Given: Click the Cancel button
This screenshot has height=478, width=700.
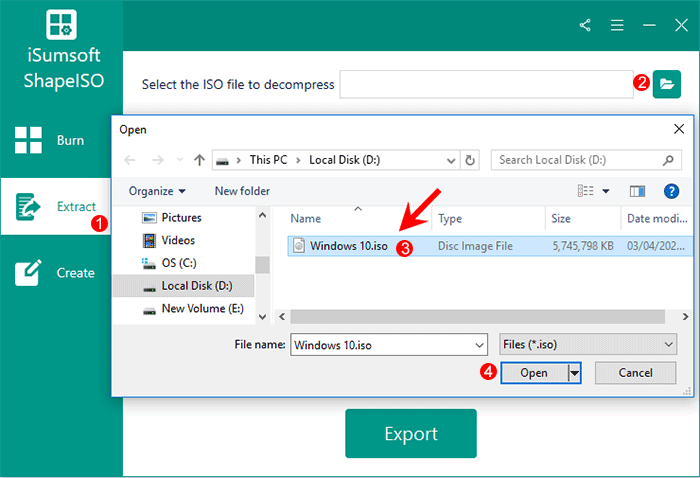Looking at the screenshot, I should tap(635, 373).
